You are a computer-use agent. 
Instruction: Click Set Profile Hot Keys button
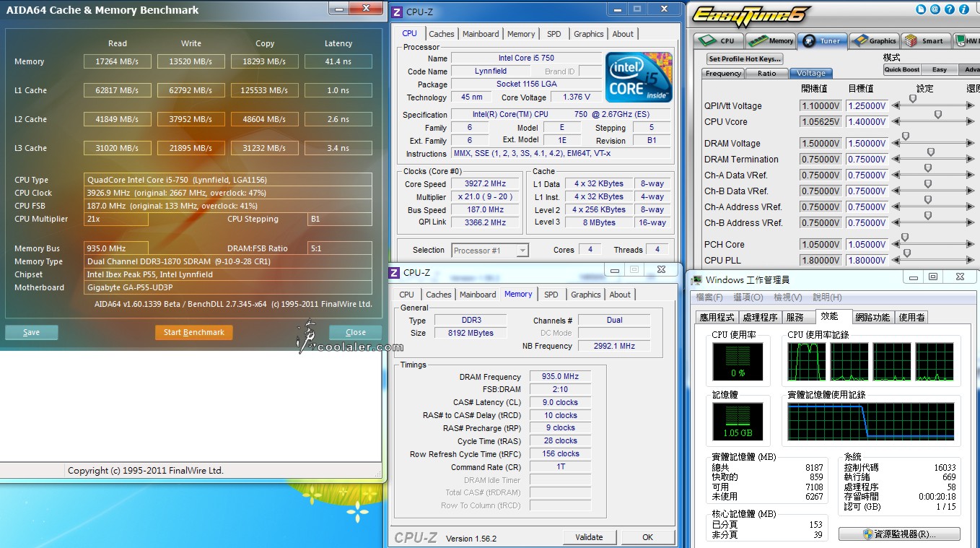click(x=745, y=58)
